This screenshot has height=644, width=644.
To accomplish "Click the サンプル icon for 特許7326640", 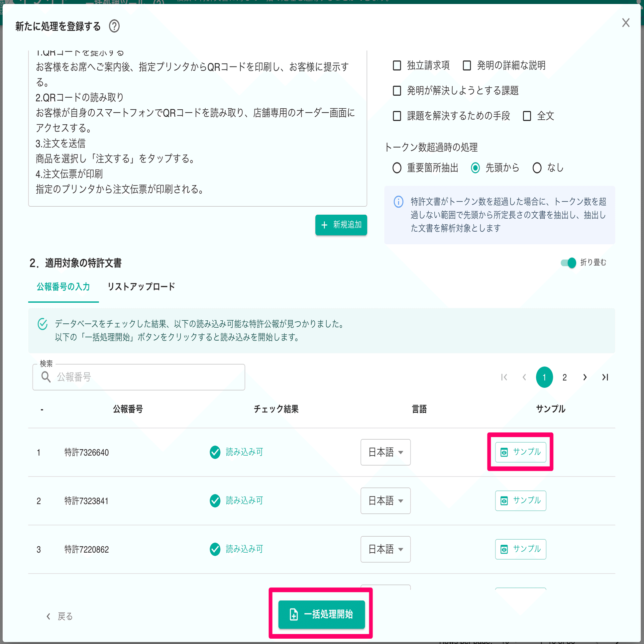I will [x=520, y=452].
